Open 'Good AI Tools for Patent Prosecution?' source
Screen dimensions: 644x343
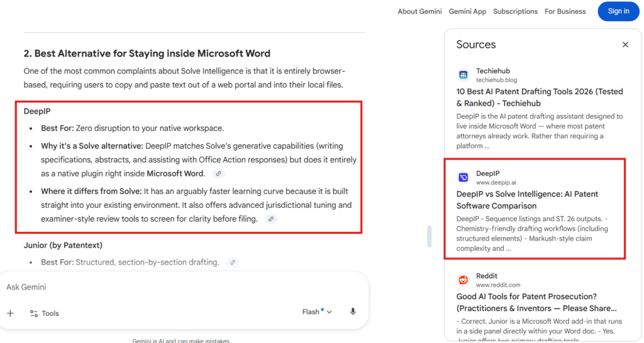[x=536, y=302]
